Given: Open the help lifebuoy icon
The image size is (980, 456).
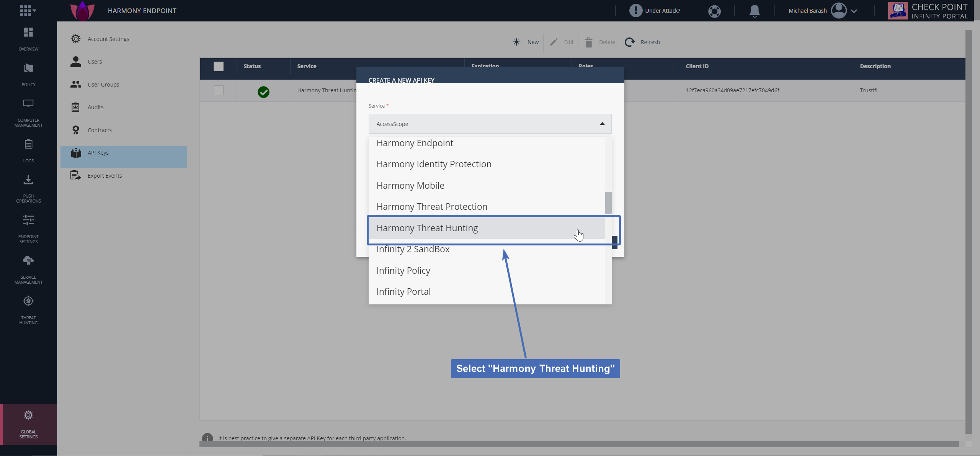Looking at the screenshot, I should (714, 11).
